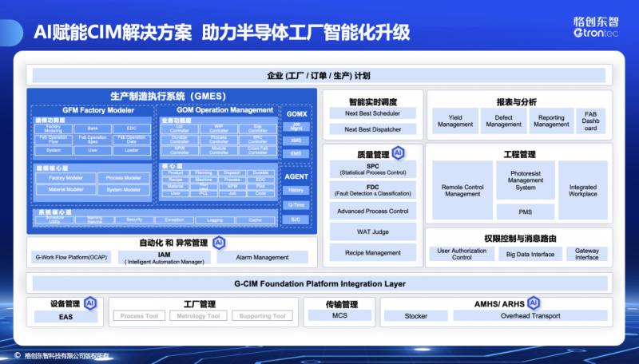Select the Integrated Workplace block
639x364 pixels.
(583, 190)
